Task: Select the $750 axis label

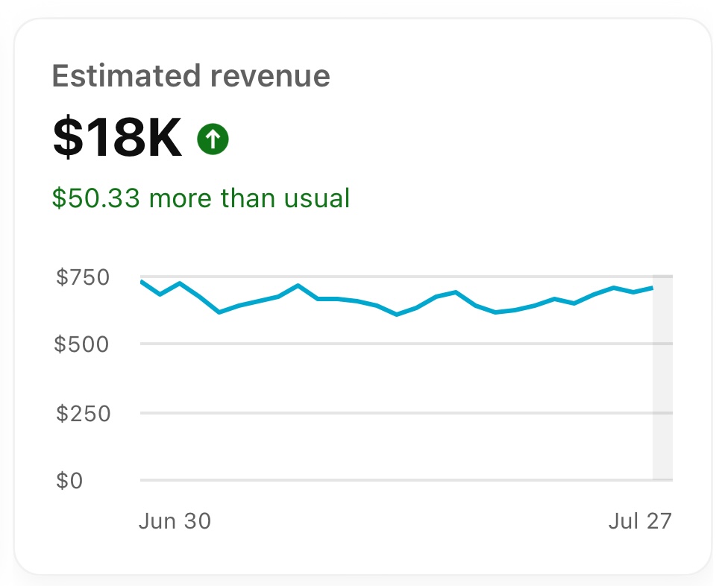Action: 84,277
